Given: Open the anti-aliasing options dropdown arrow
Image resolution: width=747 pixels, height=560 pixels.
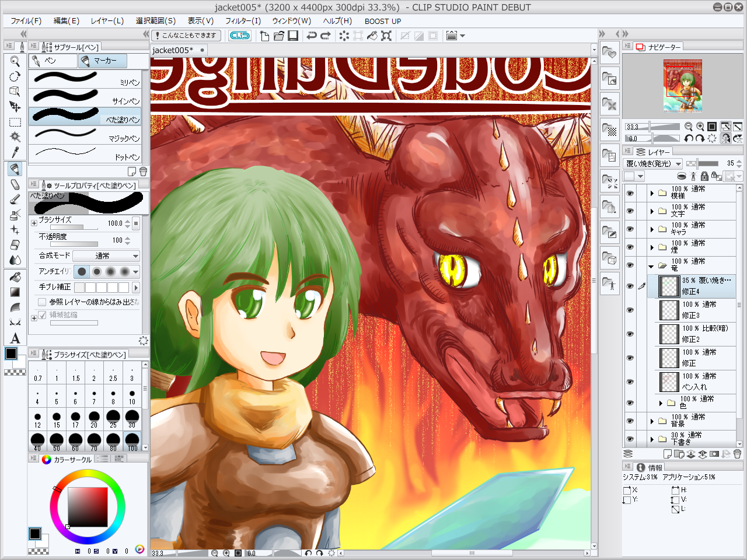Looking at the screenshot, I should click(x=136, y=272).
